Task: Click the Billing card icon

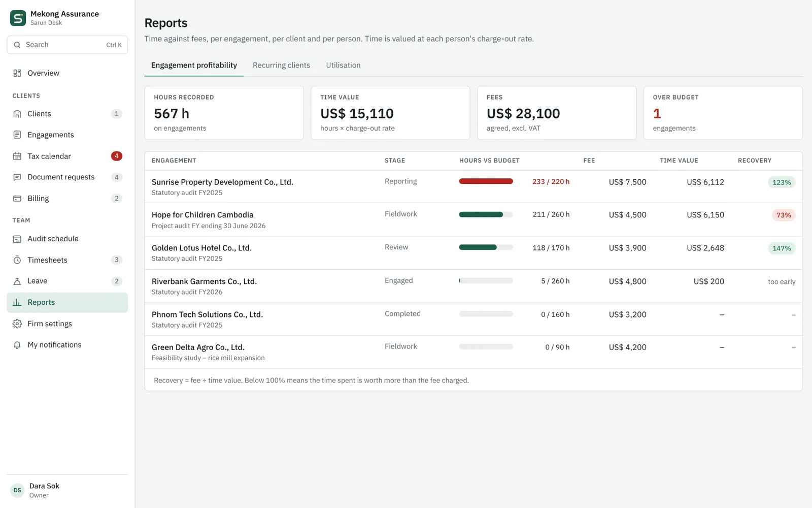Action: click(x=17, y=199)
